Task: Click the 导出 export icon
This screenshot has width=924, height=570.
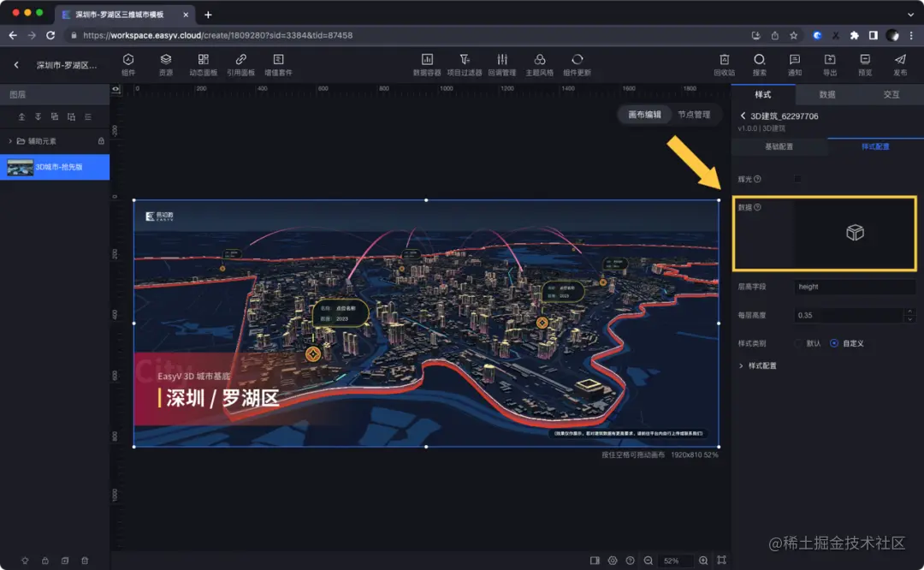Action: [x=830, y=59]
